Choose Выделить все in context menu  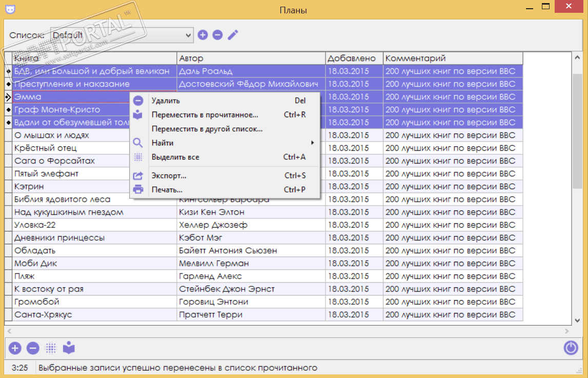[x=225, y=157]
